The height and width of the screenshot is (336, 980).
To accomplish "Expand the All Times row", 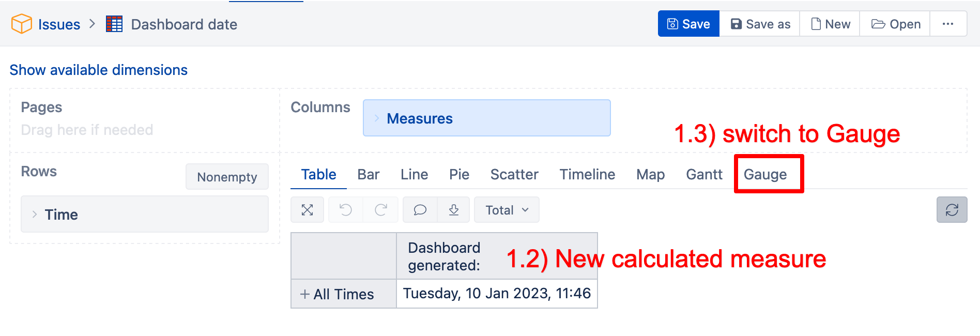I will pos(305,294).
